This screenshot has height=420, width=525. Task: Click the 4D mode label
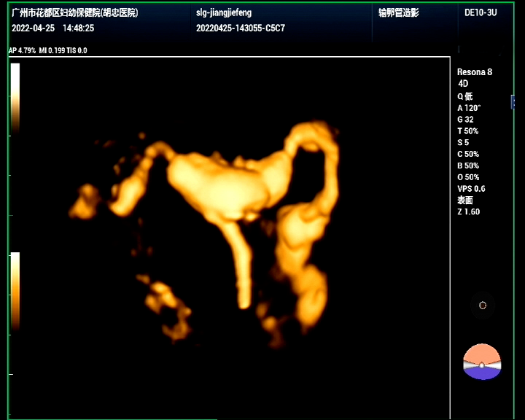click(463, 83)
